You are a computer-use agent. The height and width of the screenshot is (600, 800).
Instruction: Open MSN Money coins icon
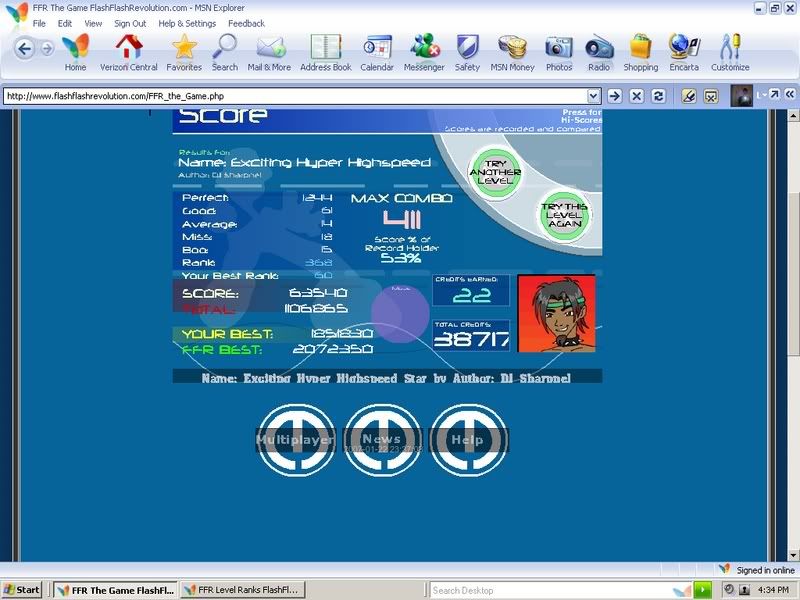click(x=513, y=47)
